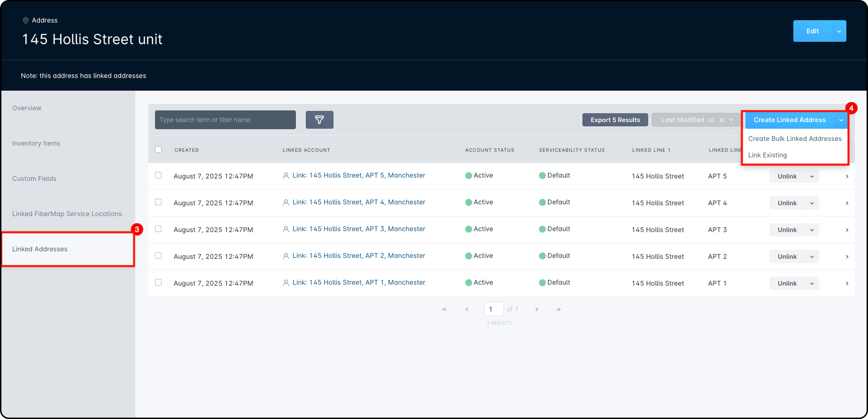The height and width of the screenshot is (419, 868).
Task: Clear the Last Modified sort with X icon
Action: tap(721, 120)
